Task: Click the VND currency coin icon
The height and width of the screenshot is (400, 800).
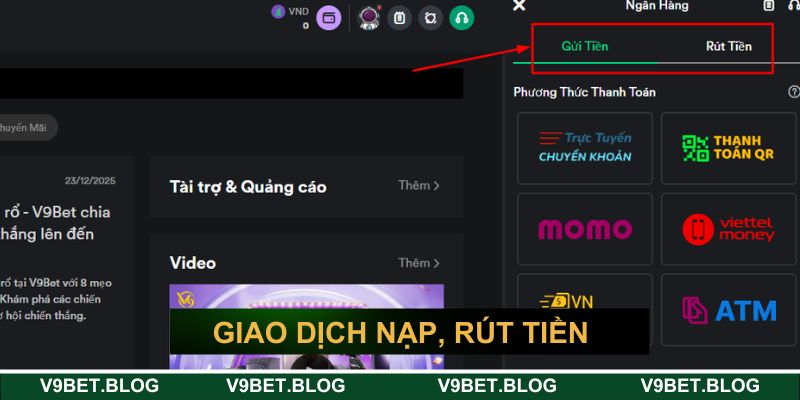Action: pyautogui.click(x=278, y=12)
